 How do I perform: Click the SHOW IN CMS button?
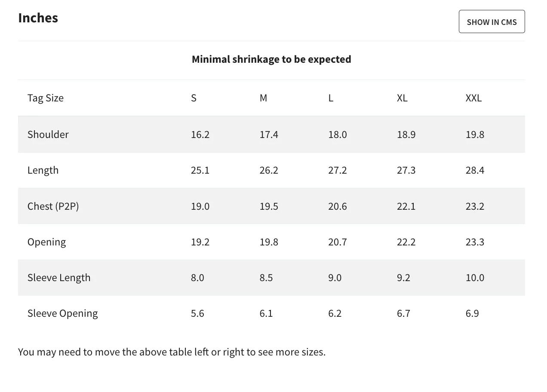click(x=492, y=21)
